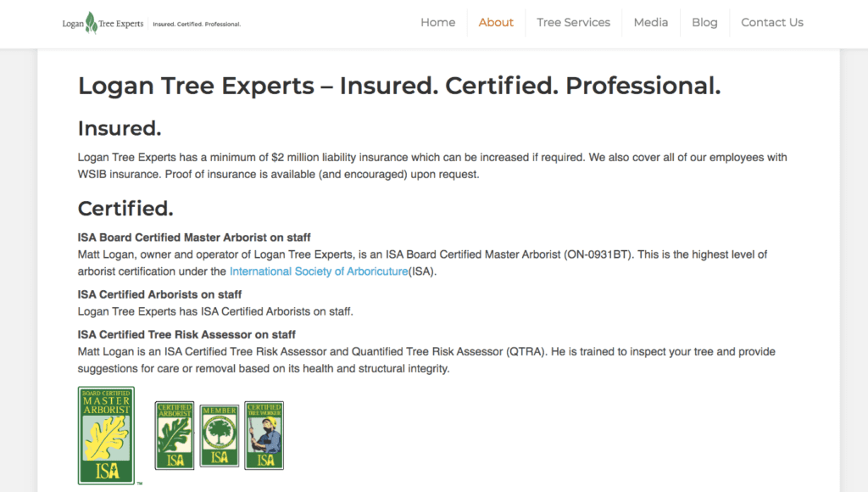This screenshot has width=868, height=492.
Task: Click the ISA Certified Arborist badge
Action: pyautogui.click(x=175, y=435)
